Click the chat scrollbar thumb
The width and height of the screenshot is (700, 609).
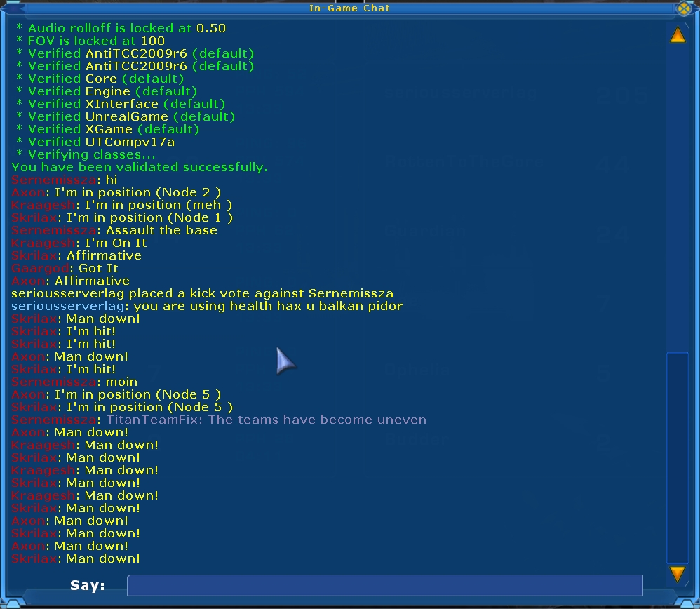click(x=678, y=456)
